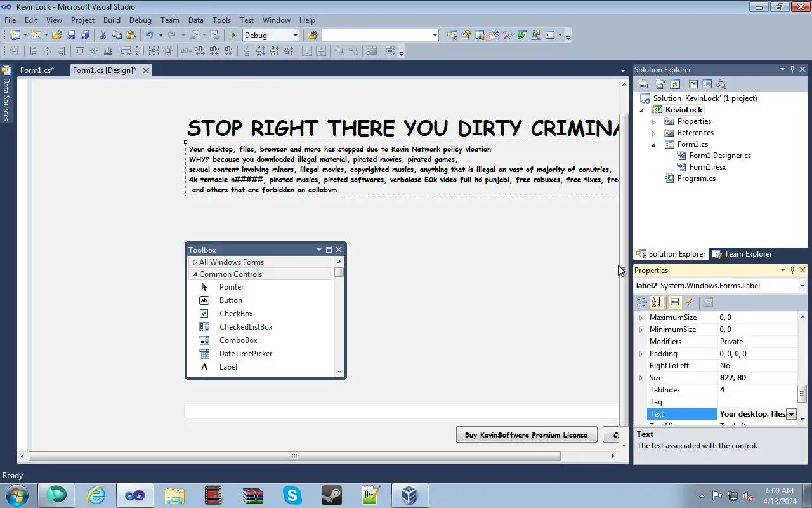Toggle Alphabetical sort in Properties
This screenshot has height=508, width=812.
click(x=657, y=302)
